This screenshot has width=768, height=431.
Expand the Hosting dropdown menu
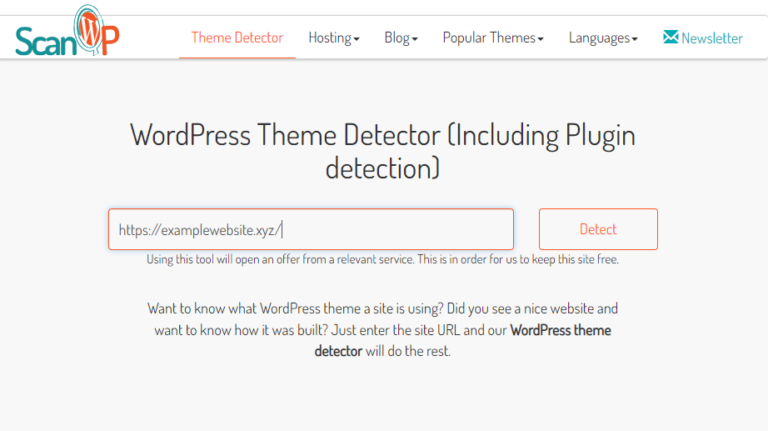pyautogui.click(x=333, y=38)
